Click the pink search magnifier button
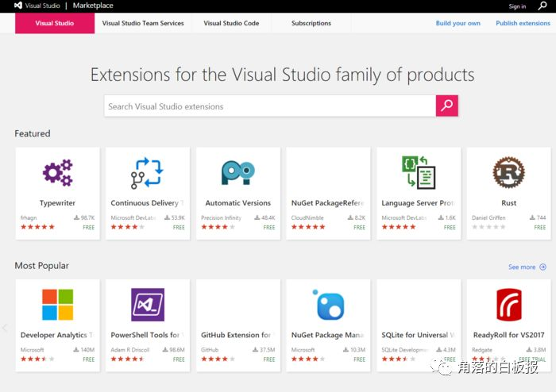This screenshot has height=392, width=556. pos(447,106)
